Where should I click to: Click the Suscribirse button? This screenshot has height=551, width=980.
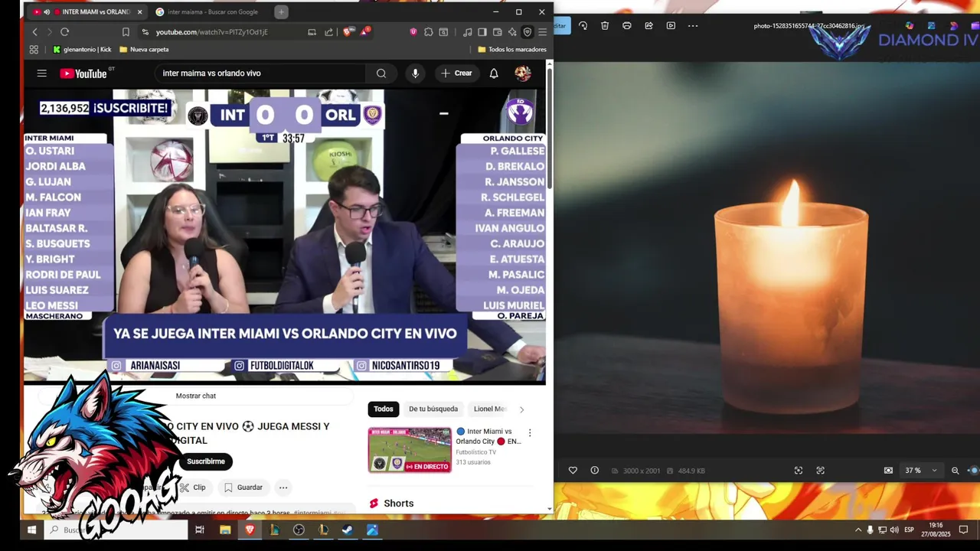click(x=206, y=461)
